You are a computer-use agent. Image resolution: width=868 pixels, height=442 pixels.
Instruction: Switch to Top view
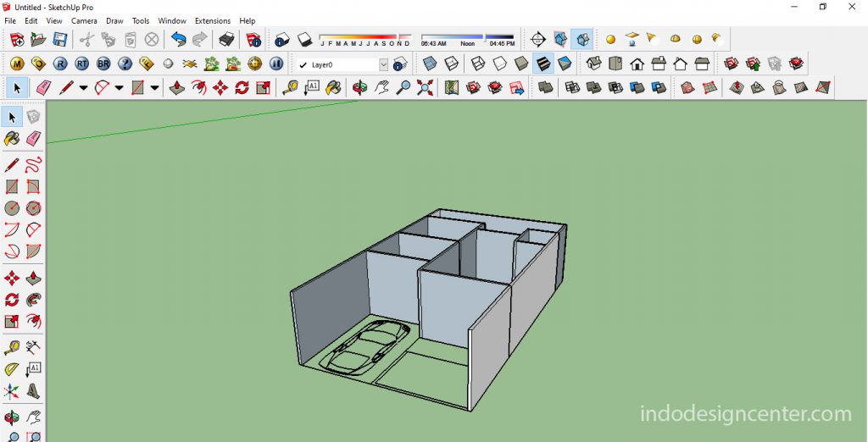click(615, 64)
